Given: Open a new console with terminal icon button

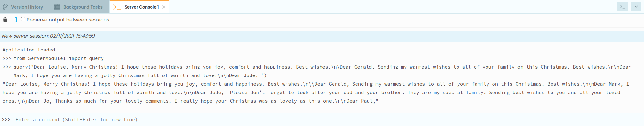Looking at the screenshot, I should point(622,7).
